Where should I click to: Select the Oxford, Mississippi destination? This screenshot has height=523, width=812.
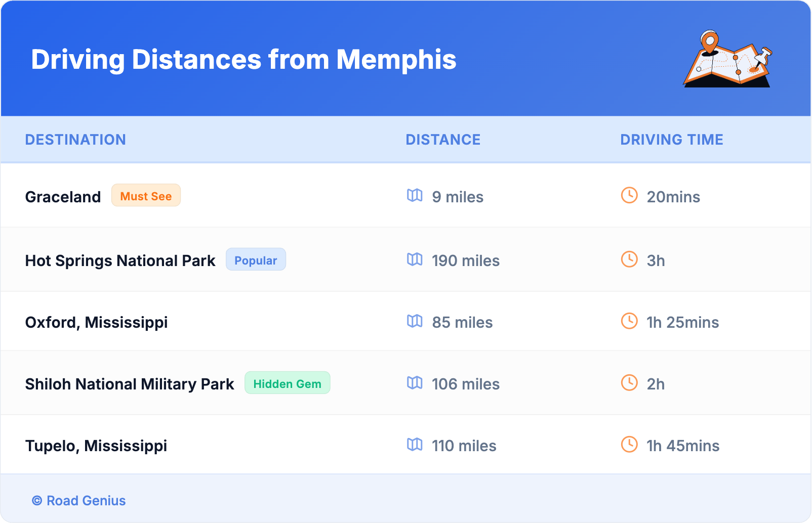[96, 322]
